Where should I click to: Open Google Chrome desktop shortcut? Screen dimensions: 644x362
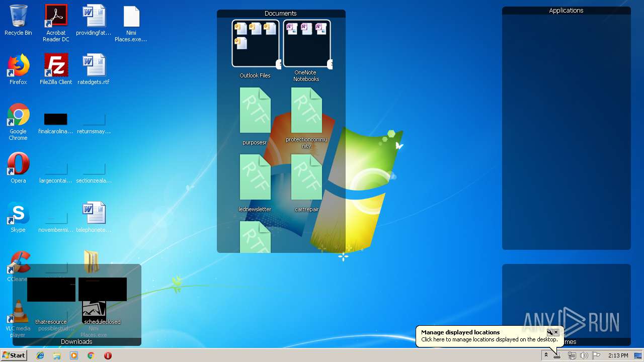pyautogui.click(x=18, y=122)
